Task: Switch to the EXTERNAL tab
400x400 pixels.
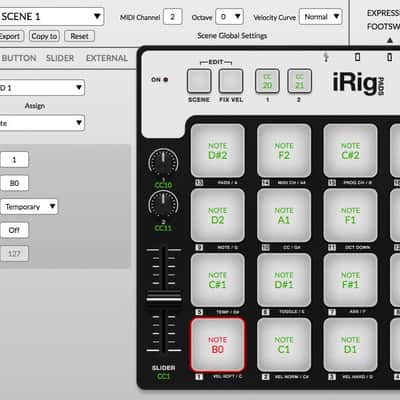Action: 107,58
